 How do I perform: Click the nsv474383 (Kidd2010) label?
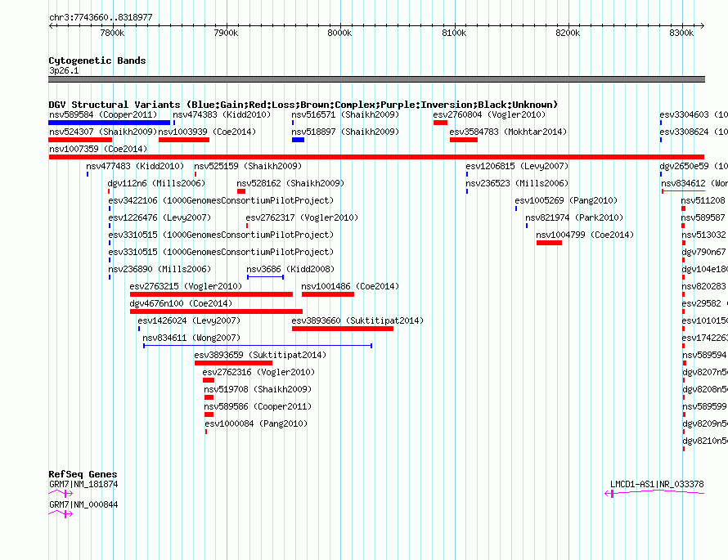click(222, 114)
